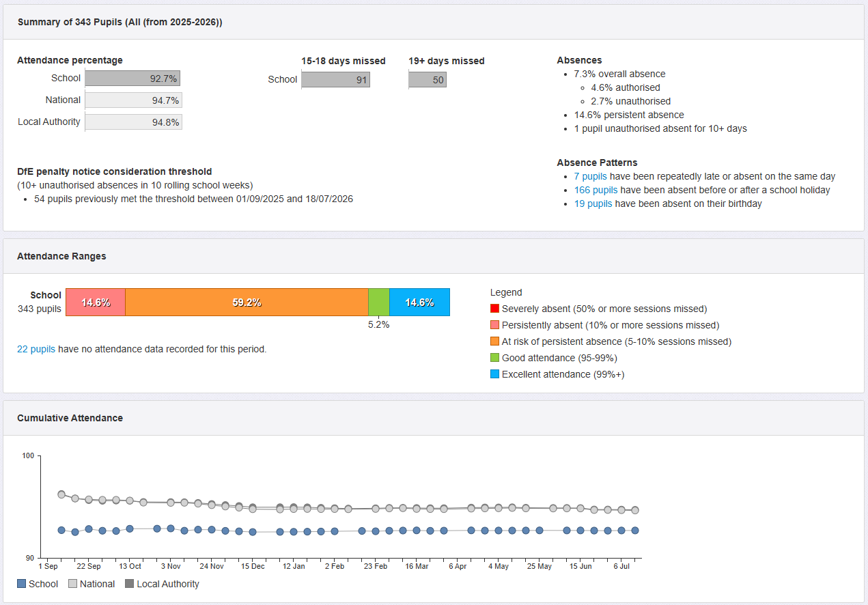
Task: Click the National swatch in chart legend
Action: click(x=72, y=584)
